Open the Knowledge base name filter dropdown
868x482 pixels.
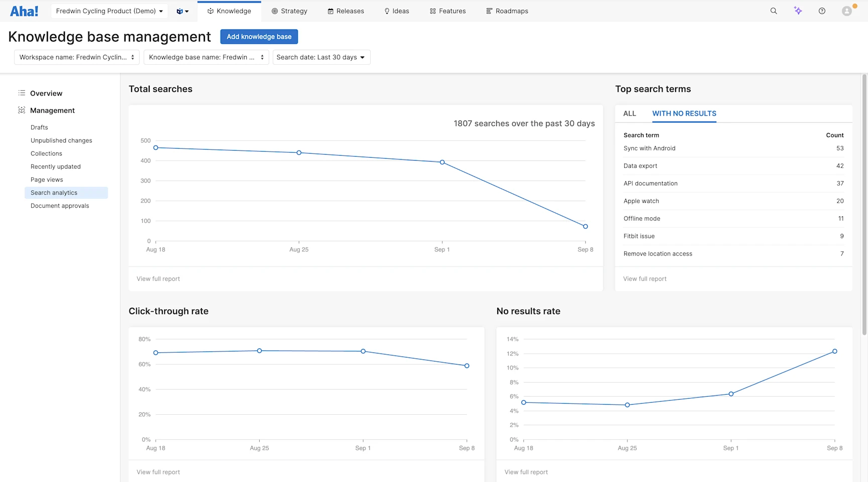tap(205, 57)
